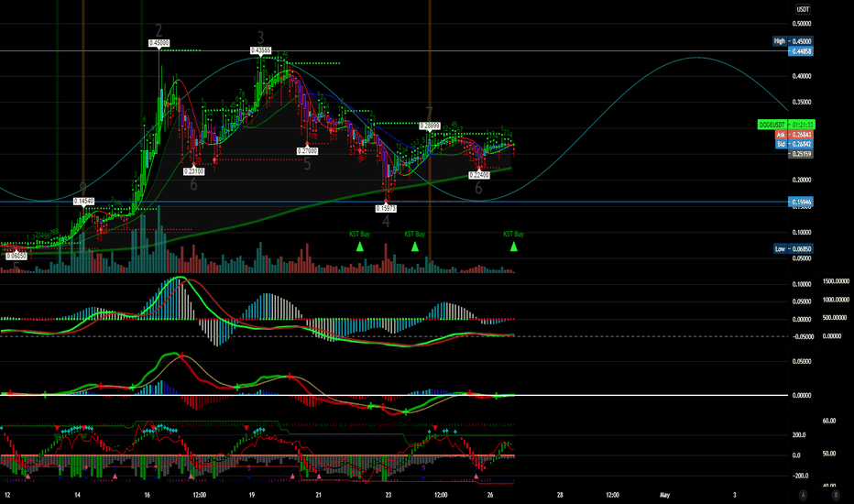Screen dimensions: 854x504
Task: Click the grey 0.25159 axis label
Action: pyautogui.click(x=801, y=154)
